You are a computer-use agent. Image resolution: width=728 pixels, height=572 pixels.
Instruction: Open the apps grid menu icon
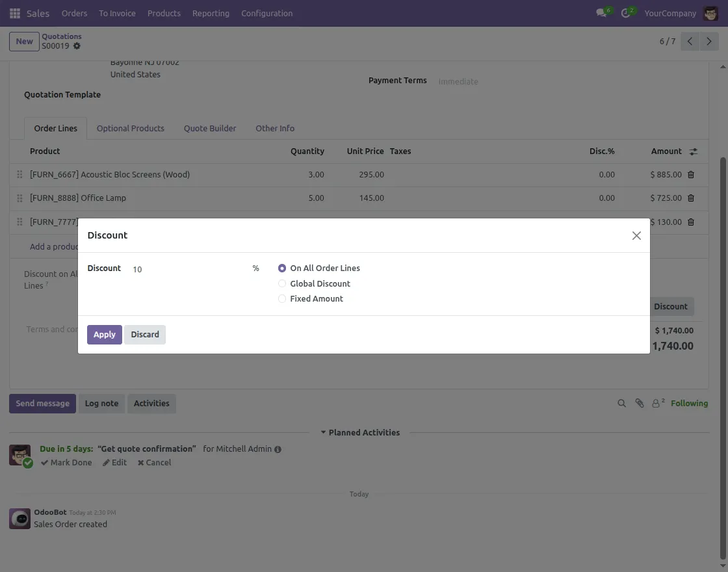tap(14, 13)
